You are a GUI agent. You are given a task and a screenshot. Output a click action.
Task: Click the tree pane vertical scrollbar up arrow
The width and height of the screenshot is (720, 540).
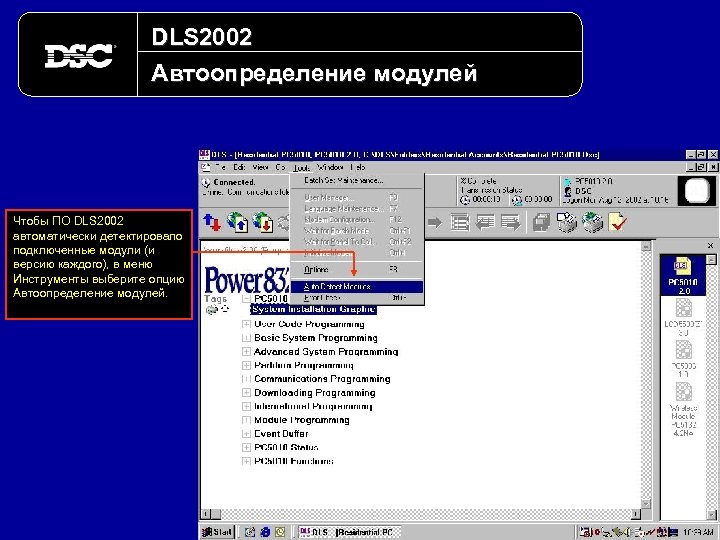coord(646,246)
